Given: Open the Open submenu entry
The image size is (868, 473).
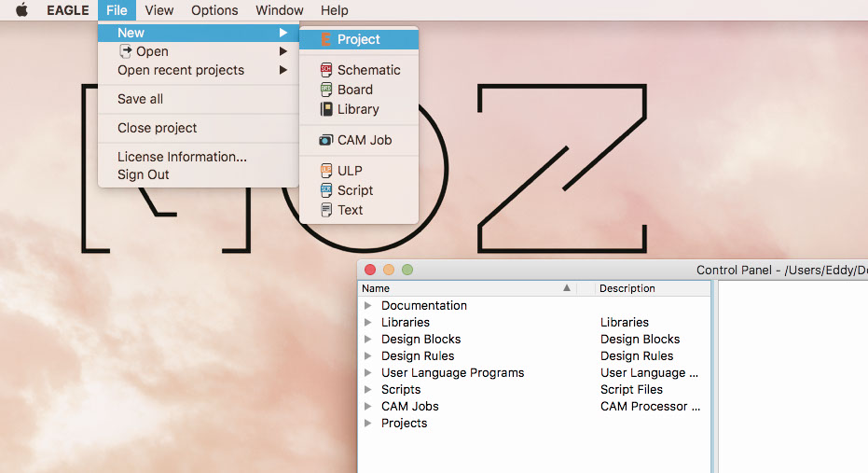Looking at the screenshot, I should click(x=199, y=51).
